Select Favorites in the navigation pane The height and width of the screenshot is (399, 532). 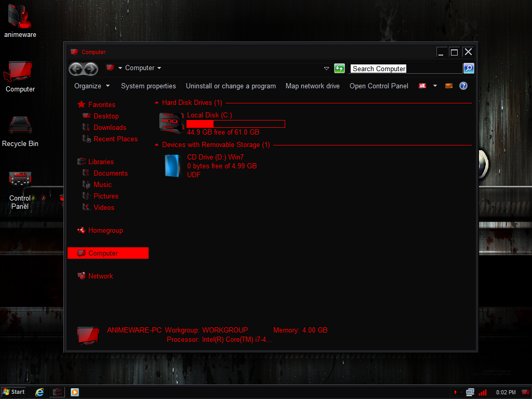click(x=101, y=105)
